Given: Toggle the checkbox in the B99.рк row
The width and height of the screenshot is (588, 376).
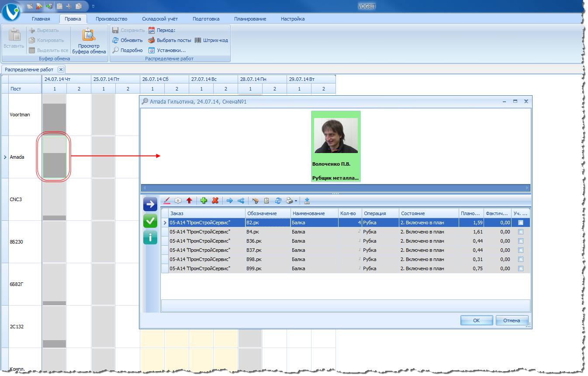Looking at the screenshot, I should [x=520, y=268].
